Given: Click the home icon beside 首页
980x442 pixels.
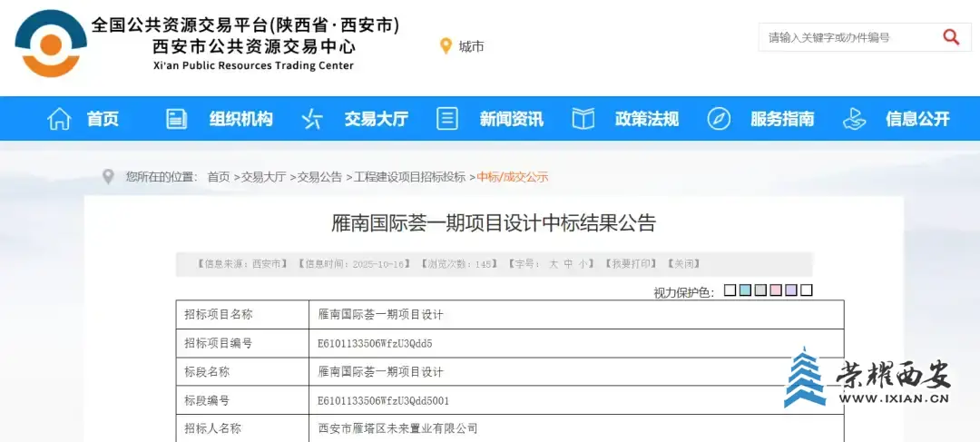Looking at the screenshot, I should [x=59, y=119].
